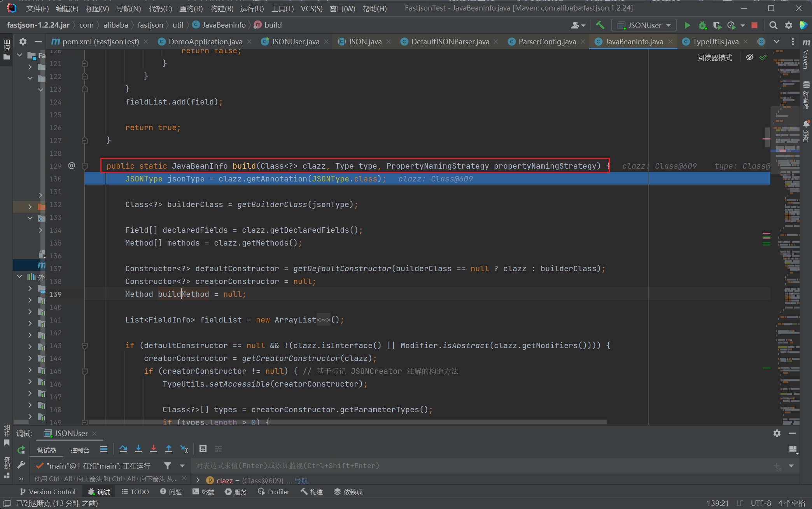Click Force Step Into red arrow

coord(154,449)
